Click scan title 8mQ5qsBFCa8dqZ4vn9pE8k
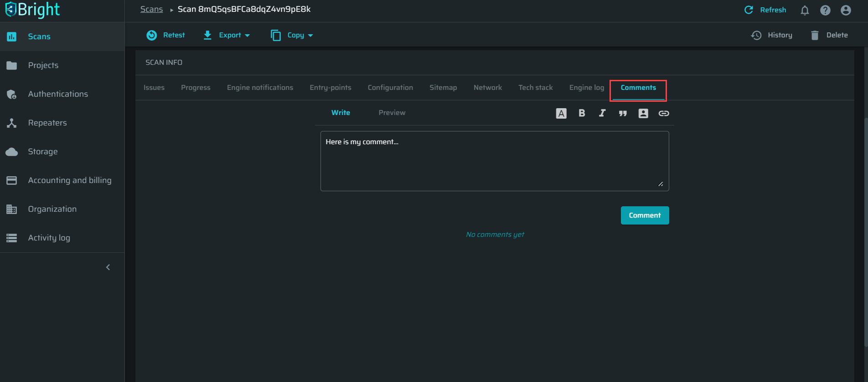This screenshot has width=868, height=382. click(x=244, y=9)
